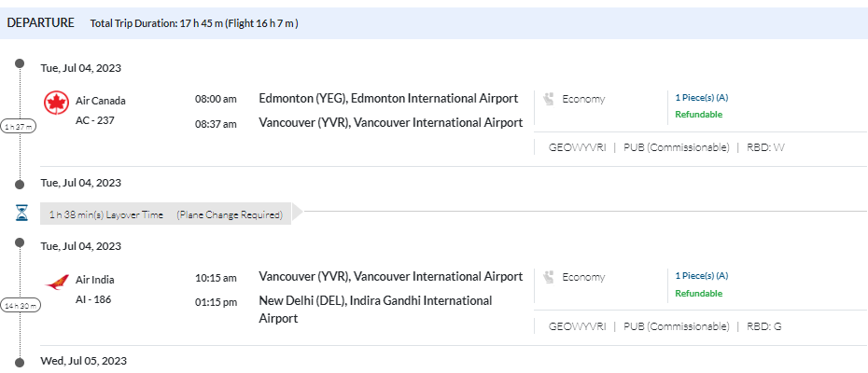Click the seat icon beside Air India's Economy
This screenshot has width=868, height=373.
point(550,277)
